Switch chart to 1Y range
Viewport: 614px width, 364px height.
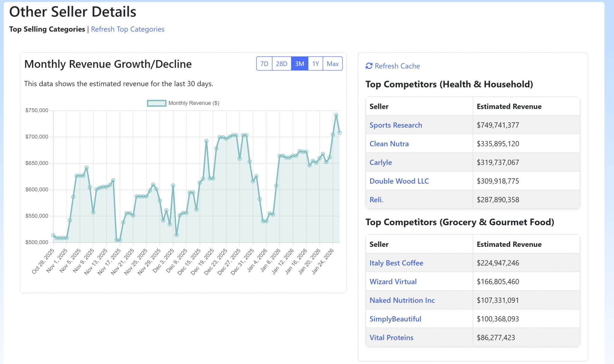(x=315, y=64)
